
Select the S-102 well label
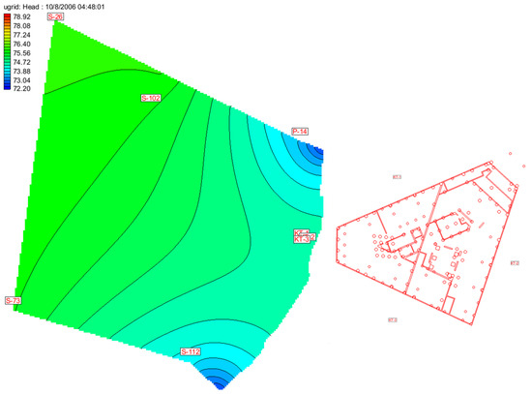[x=151, y=98]
